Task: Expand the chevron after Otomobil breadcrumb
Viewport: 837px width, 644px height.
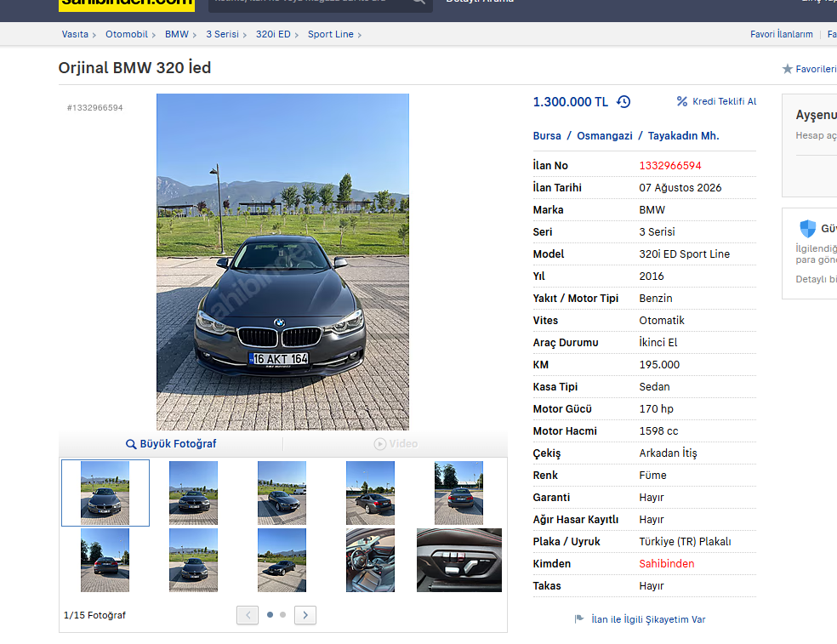Action: (154, 35)
